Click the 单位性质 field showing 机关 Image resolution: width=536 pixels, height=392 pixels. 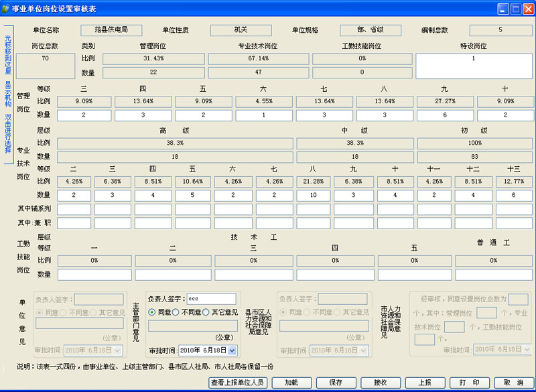[x=241, y=30]
